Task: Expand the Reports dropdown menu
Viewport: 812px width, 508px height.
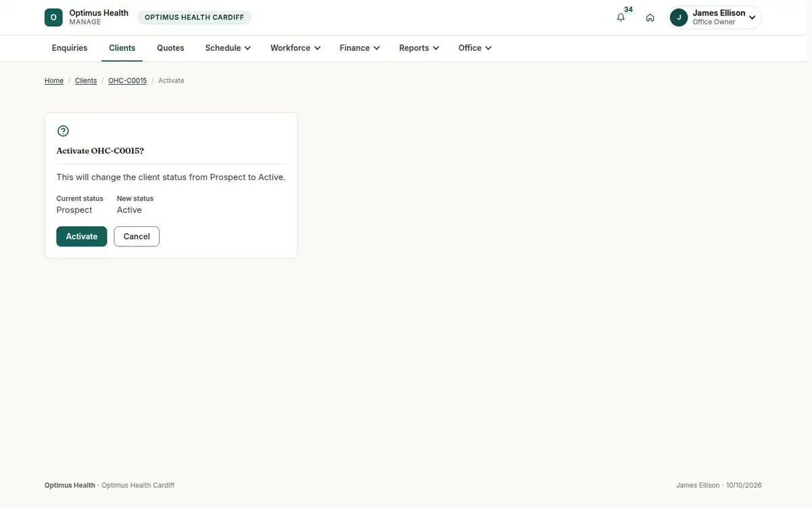Action: click(419, 48)
